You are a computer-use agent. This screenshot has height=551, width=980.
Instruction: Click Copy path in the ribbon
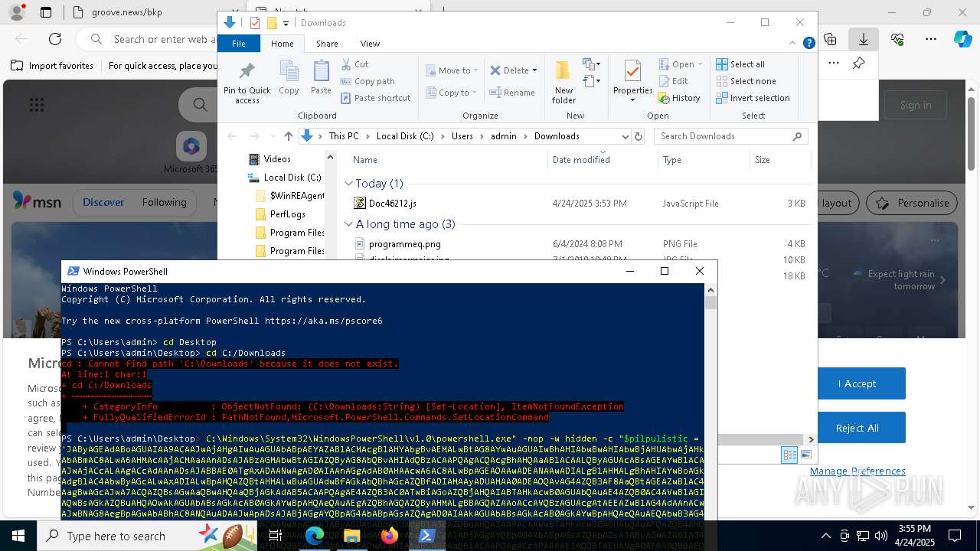click(367, 81)
